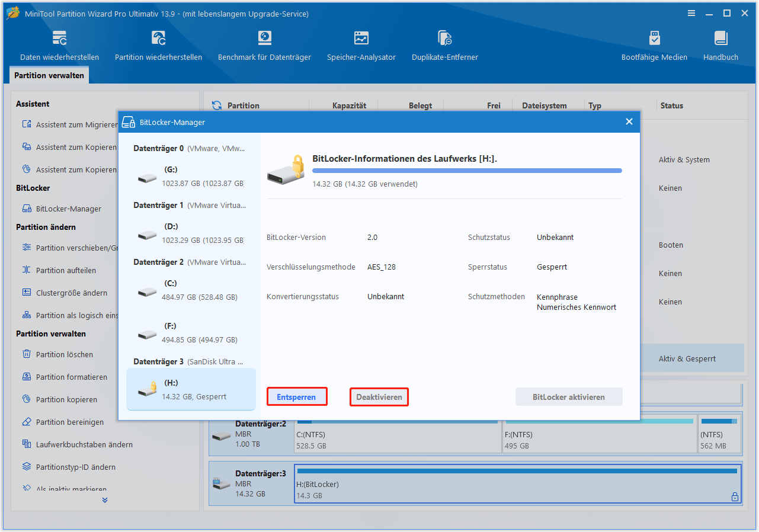Click the padlock drive icon in dialog

coord(286,170)
